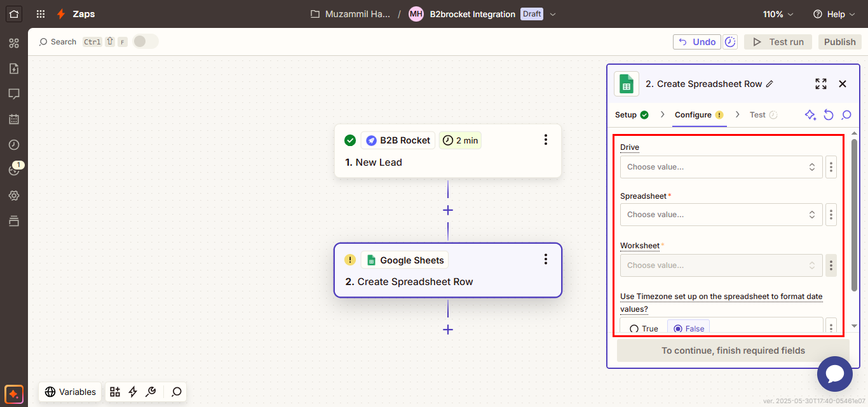Open the support chat bubble
The image size is (868, 407).
point(834,375)
